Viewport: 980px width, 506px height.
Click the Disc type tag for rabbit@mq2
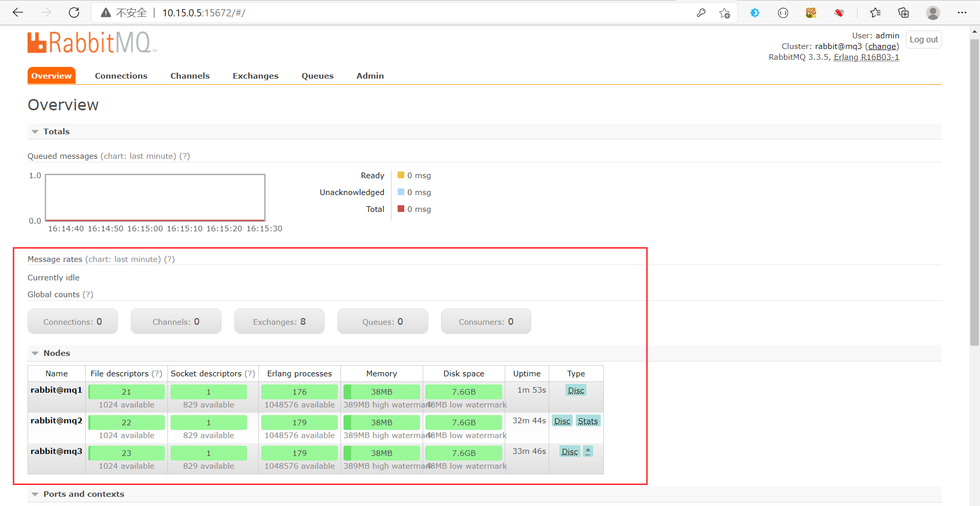562,421
